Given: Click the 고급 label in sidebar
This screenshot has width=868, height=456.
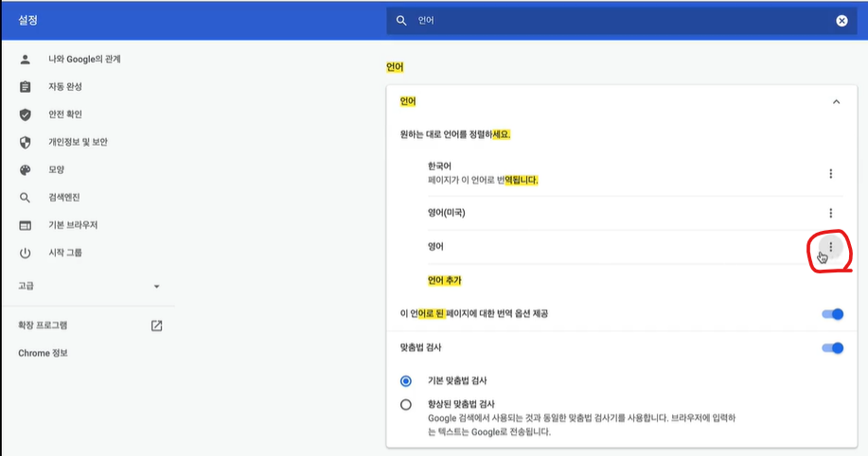Looking at the screenshot, I should click(26, 286).
